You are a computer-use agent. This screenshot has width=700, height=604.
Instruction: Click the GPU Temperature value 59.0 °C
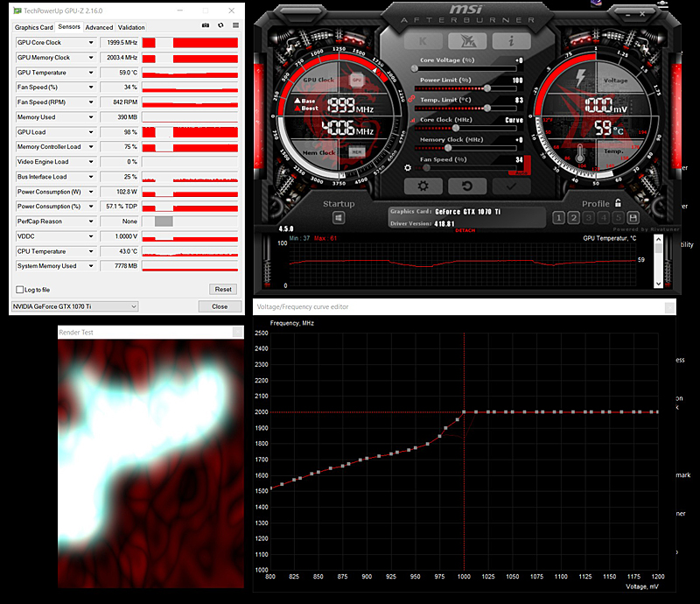tap(119, 73)
